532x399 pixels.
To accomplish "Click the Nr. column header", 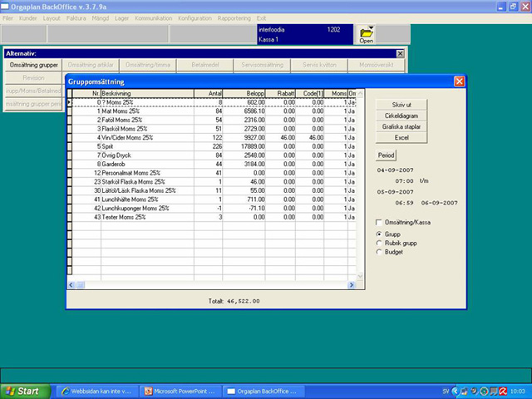I will [86, 93].
